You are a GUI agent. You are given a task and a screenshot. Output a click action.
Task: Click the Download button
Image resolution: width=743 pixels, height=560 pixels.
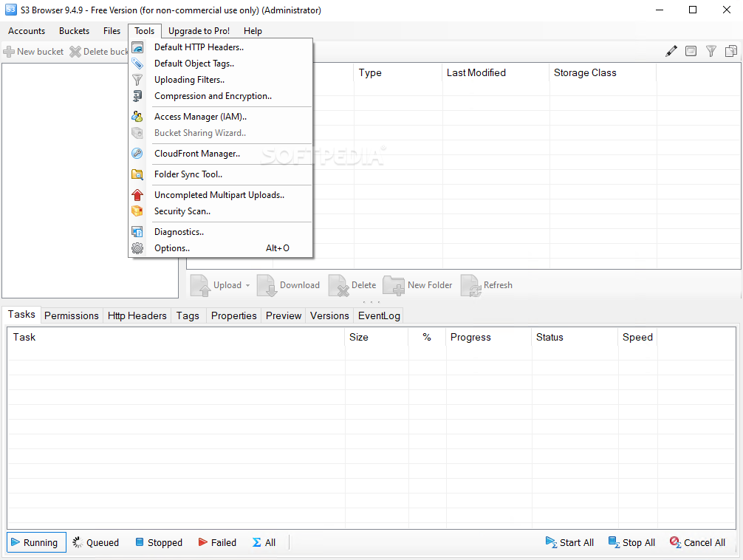tap(289, 285)
